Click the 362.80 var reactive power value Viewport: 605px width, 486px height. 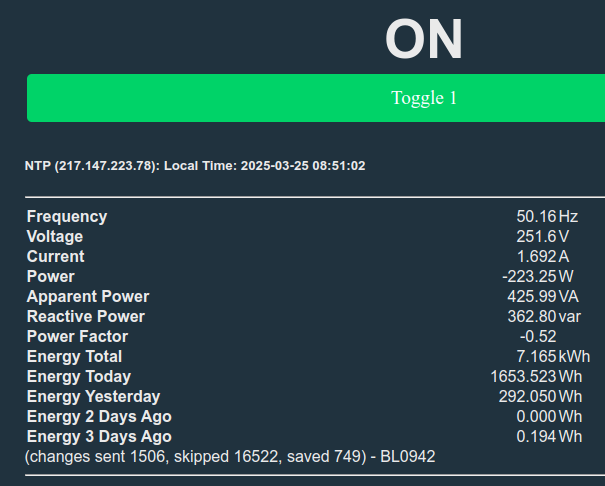coord(544,317)
